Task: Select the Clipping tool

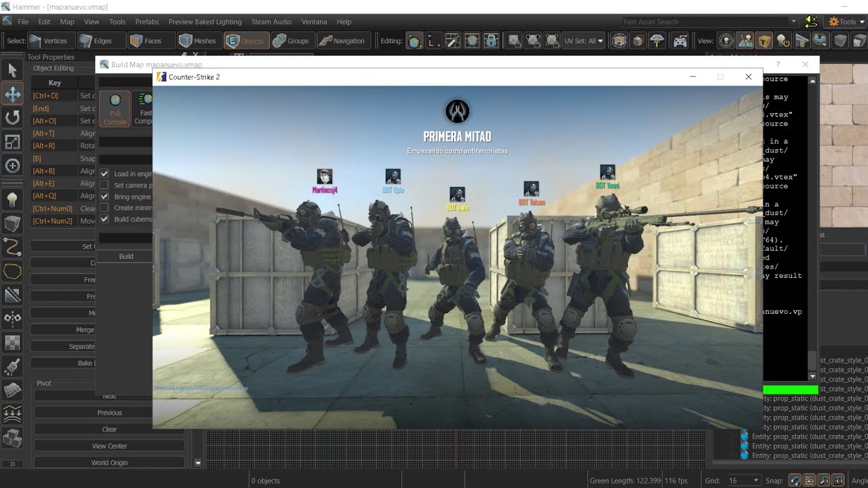Action: click(12, 294)
